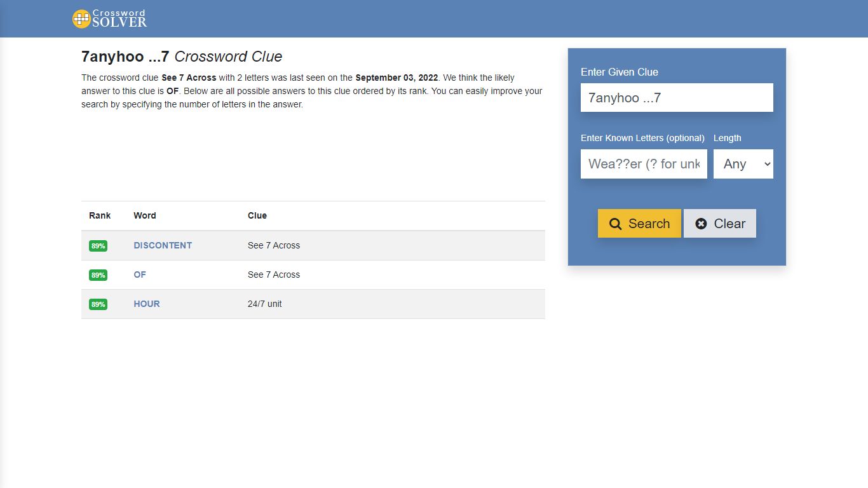Click 'See 7 Across' in DISCONTENT row
The image size is (868, 488).
(x=274, y=245)
